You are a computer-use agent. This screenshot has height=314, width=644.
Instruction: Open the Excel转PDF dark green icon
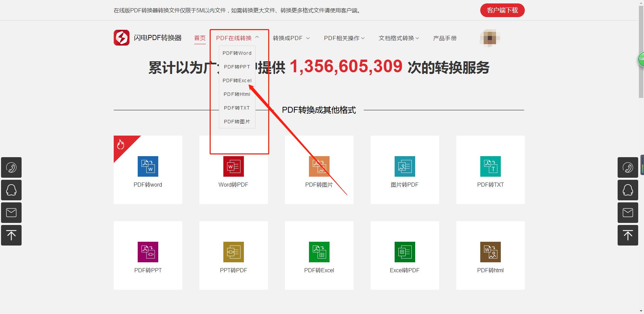pos(405,252)
